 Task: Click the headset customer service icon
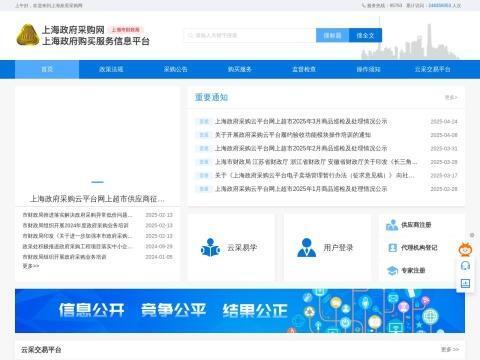pyautogui.click(x=465, y=266)
